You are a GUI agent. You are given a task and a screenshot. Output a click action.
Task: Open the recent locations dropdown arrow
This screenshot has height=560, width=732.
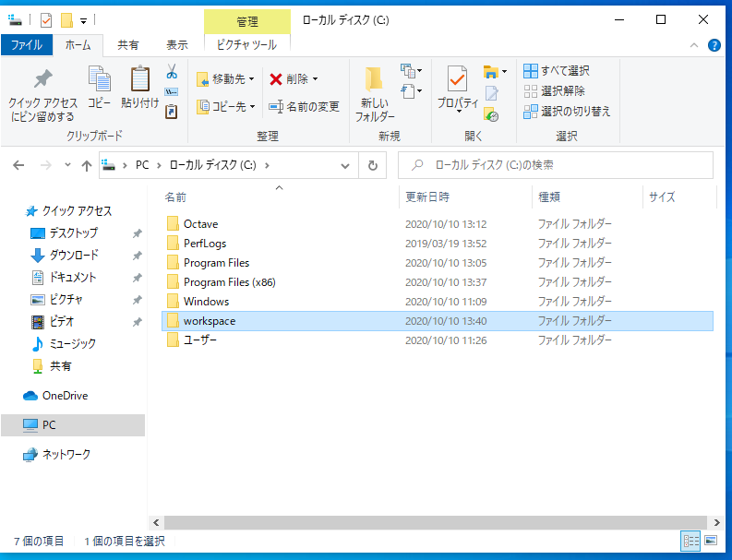pos(67,164)
